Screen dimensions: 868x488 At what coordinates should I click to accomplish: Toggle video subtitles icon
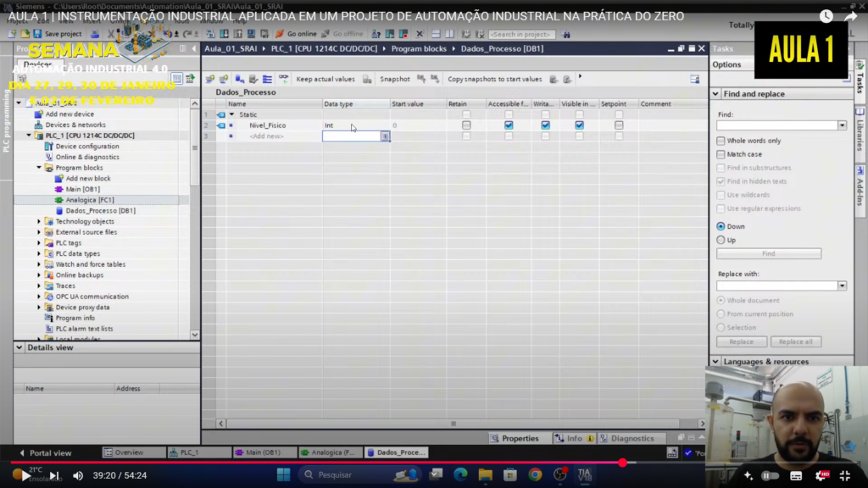click(x=796, y=476)
